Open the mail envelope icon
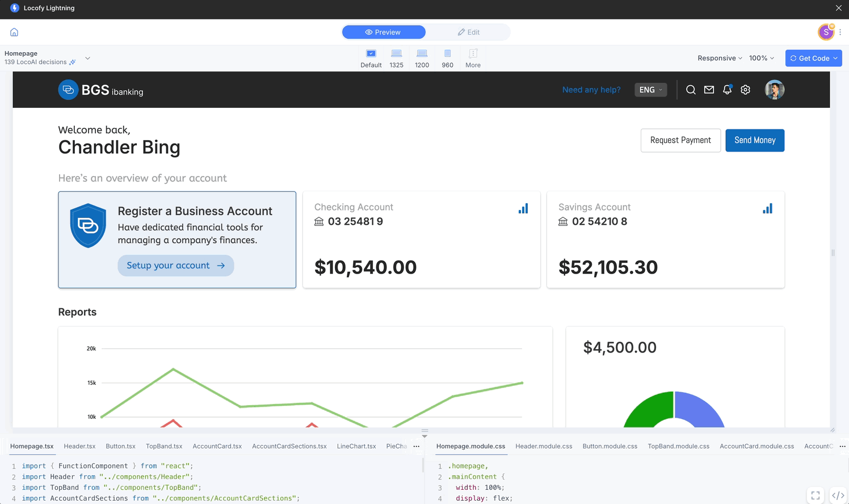 click(x=709, y=90)
